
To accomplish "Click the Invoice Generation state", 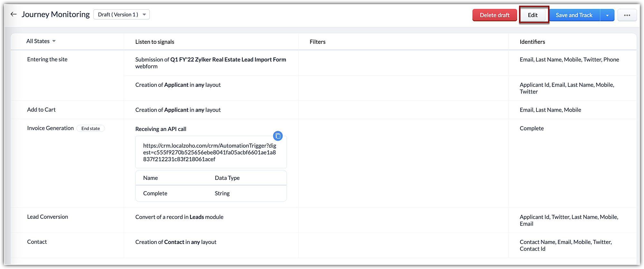I will point(50,128).
